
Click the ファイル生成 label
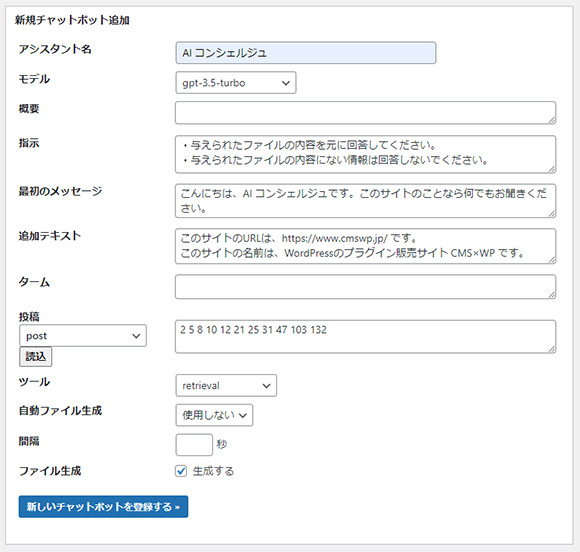[50, 471]
